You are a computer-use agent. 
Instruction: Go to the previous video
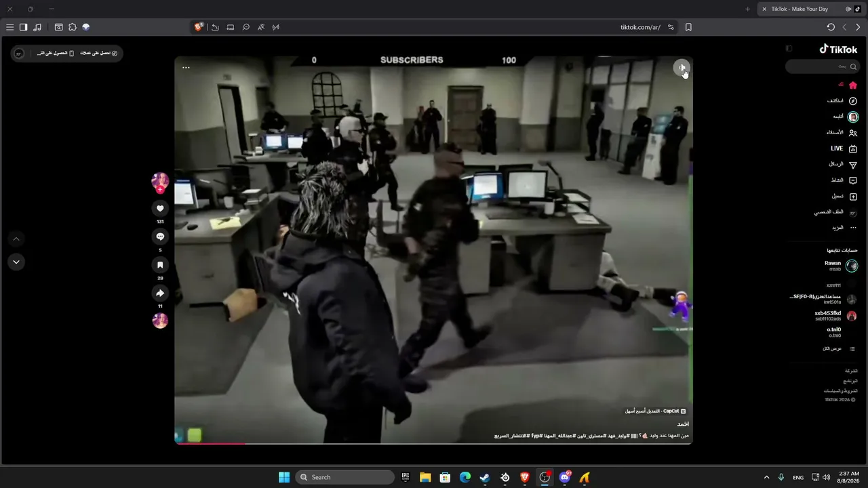(16, 239)
